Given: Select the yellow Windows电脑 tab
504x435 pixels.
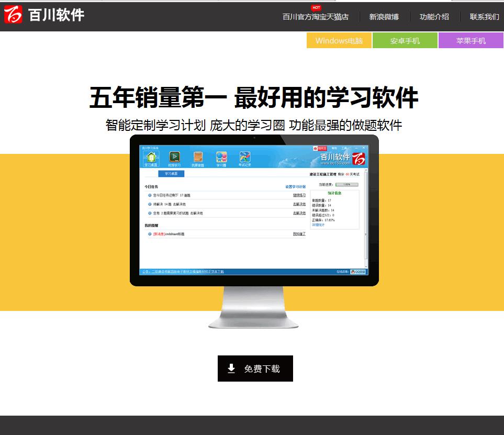Looking at the screenshot, I should coord(339,40).
